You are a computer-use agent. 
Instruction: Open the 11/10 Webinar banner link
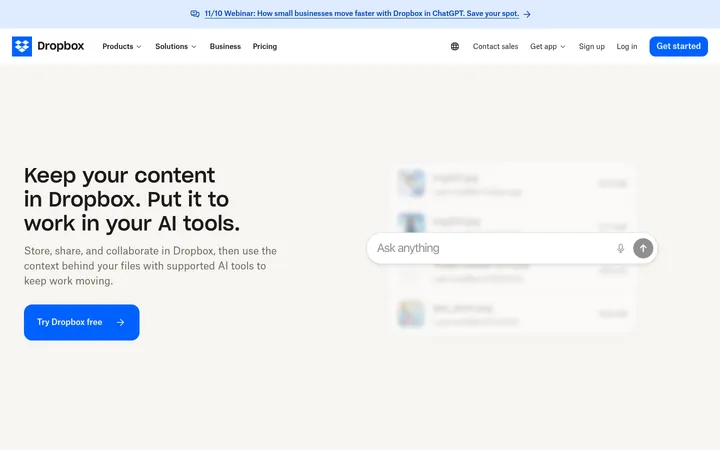tap(361, 14)
